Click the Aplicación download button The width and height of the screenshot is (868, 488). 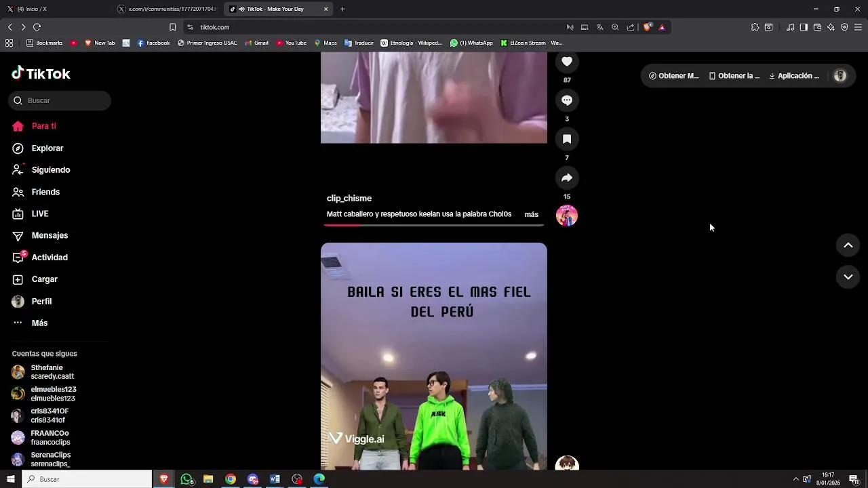(794, 76)
